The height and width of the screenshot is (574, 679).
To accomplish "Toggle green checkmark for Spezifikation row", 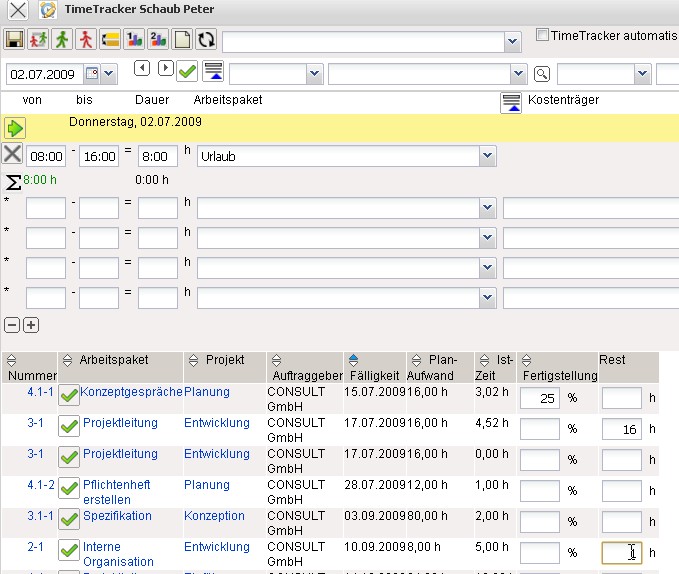I will point(69,520).
